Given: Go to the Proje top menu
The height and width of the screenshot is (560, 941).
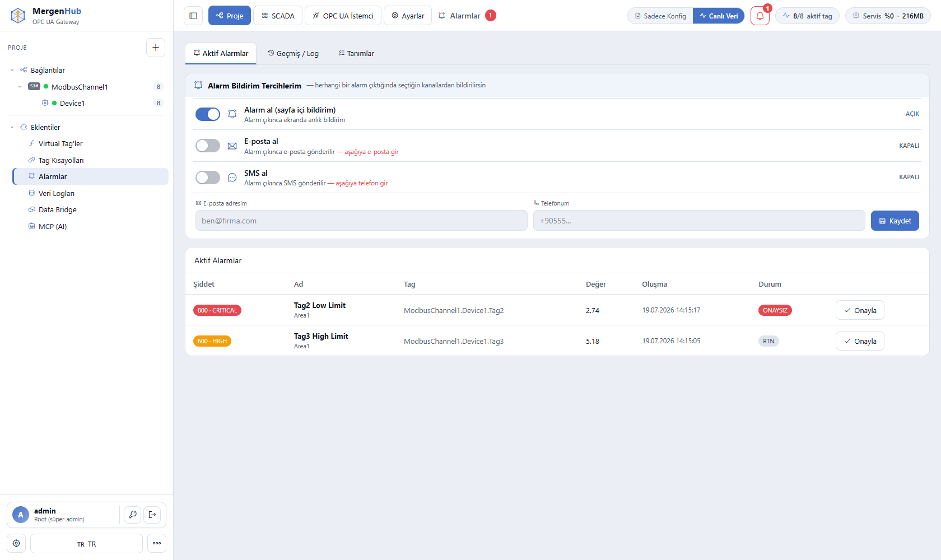Looking at the screenshot, I should click(x=230, y=16).
